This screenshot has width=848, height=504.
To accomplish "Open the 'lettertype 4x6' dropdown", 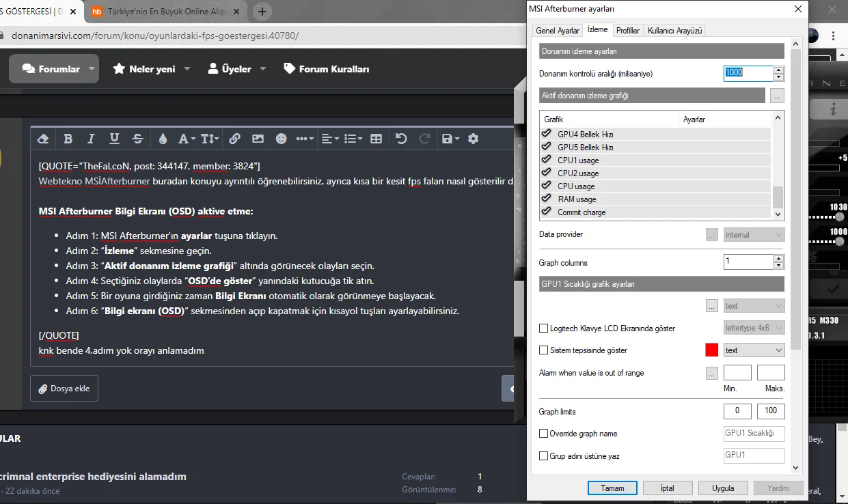I will (x=754, y=328).
